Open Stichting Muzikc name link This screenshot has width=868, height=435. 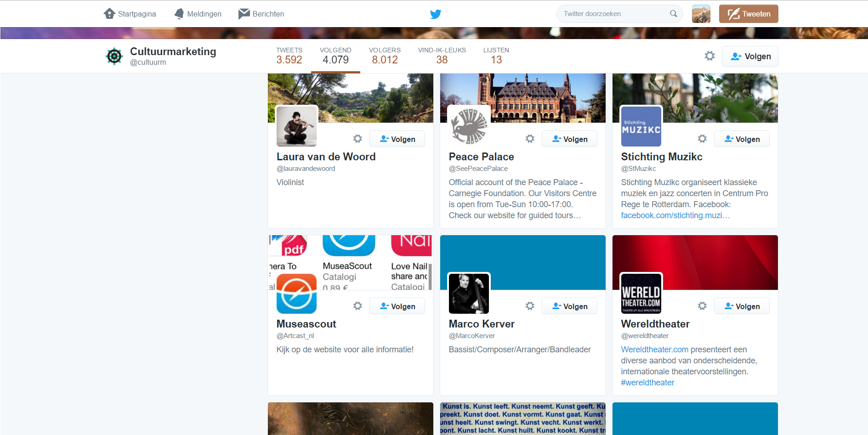[x=662, y=157]
